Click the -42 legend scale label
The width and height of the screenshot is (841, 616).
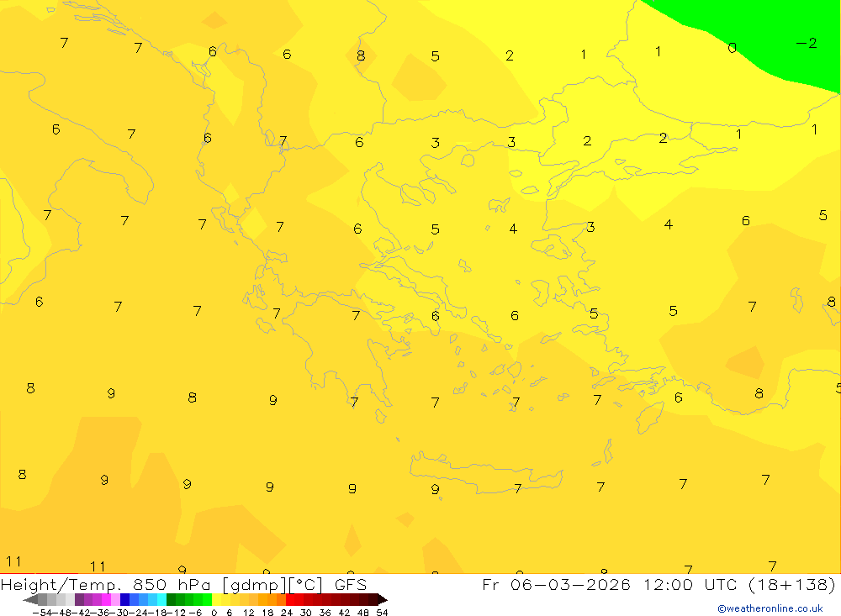(x=81, y=613)
